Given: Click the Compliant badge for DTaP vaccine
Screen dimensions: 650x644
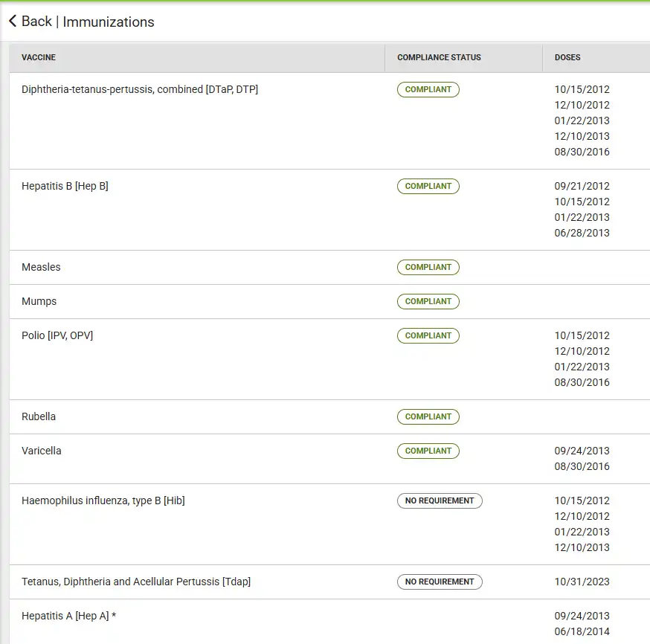Looking at the screenshot, I should pyautogui.click(x=428, y=89).
